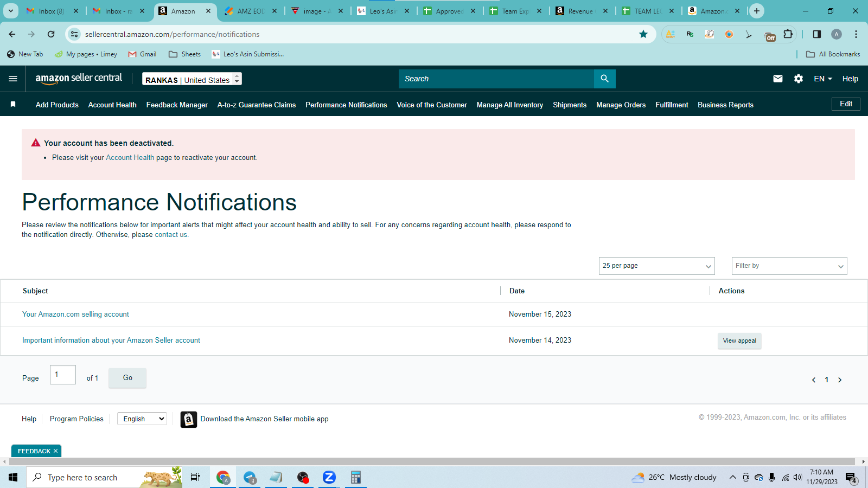
Task: Open A-to-z Guarantee Claims
Action: coord(257,105)
